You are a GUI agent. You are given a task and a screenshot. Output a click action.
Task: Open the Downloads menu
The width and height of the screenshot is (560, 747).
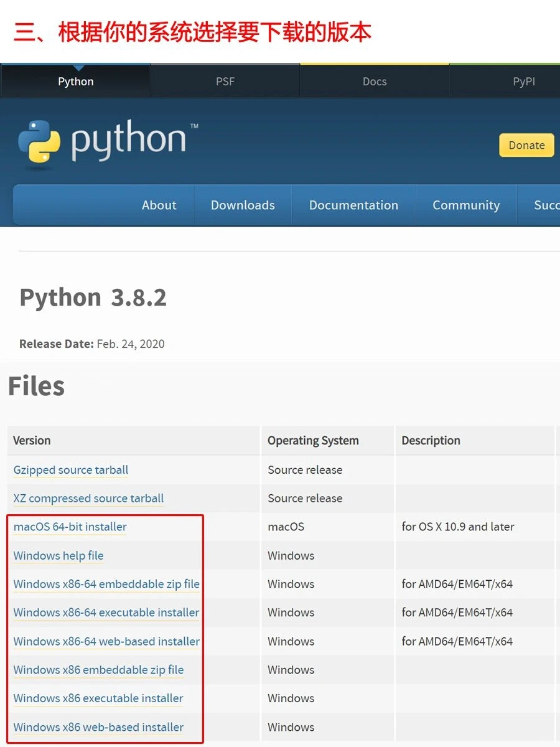pos(243,205)
